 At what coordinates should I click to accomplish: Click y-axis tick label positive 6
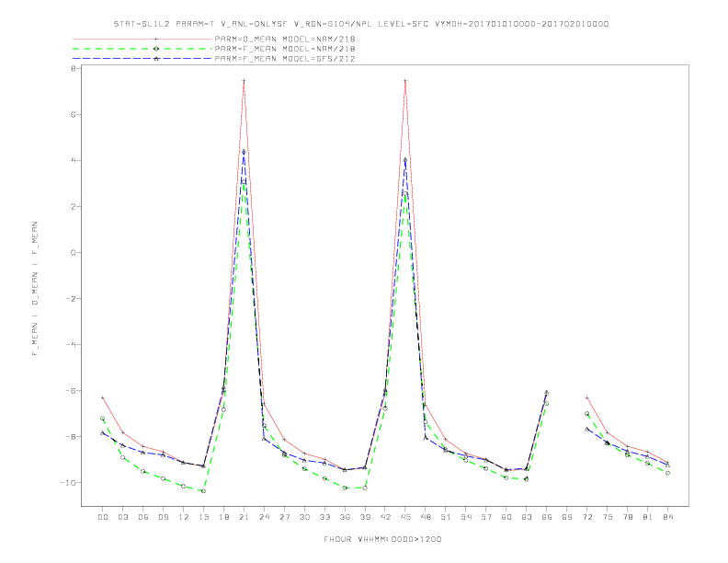(x=73, y=114)
